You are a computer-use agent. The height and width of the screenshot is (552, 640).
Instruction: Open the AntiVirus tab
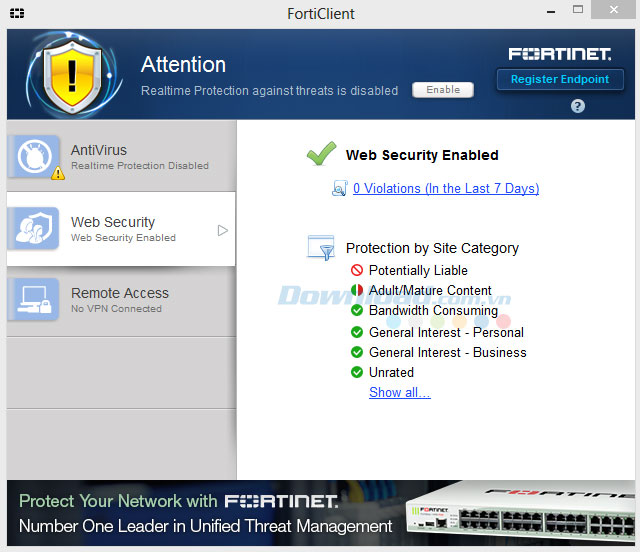tap(121, 156)
